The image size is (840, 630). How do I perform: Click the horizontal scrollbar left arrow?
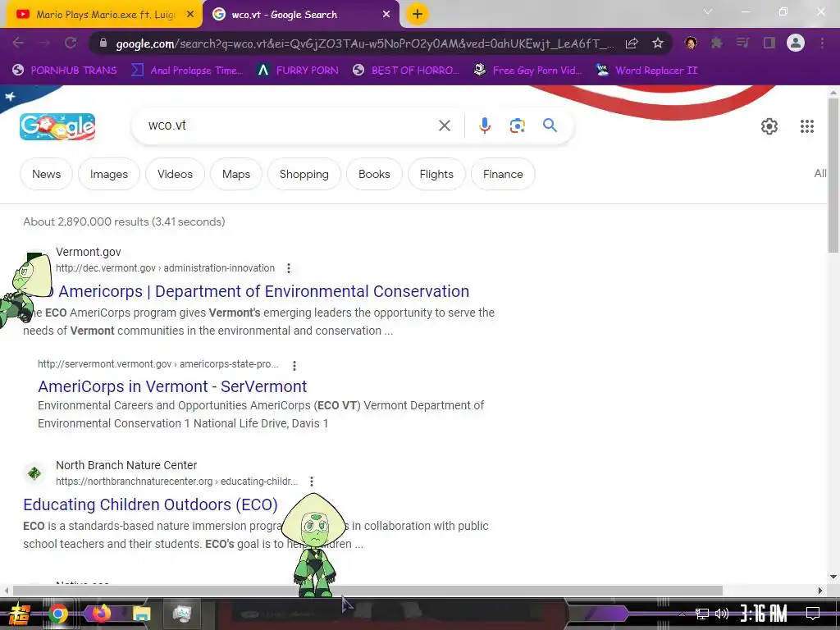point(6,591)
